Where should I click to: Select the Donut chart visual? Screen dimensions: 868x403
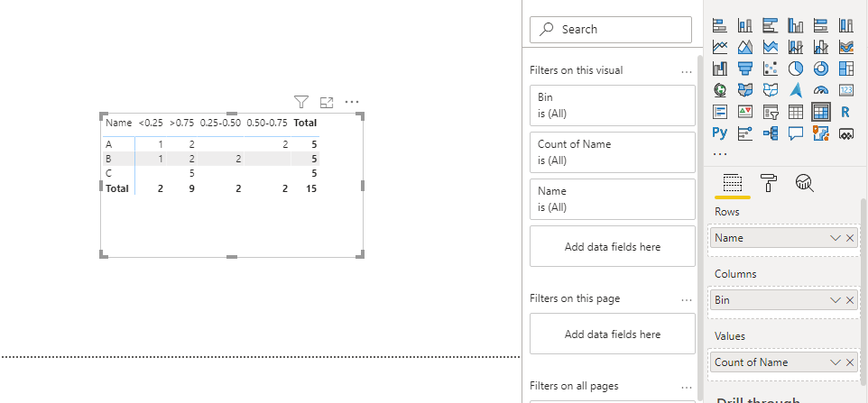[x=821, y=68]
